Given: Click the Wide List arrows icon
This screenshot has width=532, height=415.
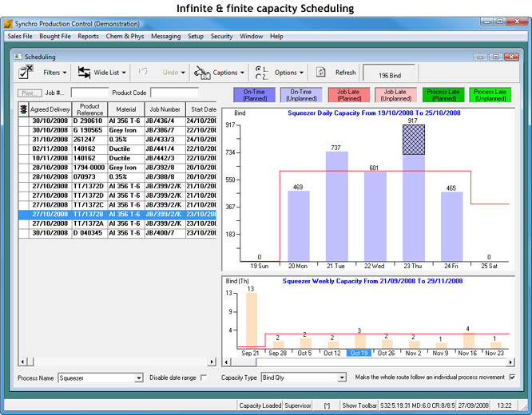Looking at the screenshot, I should [x=84, y=73].
